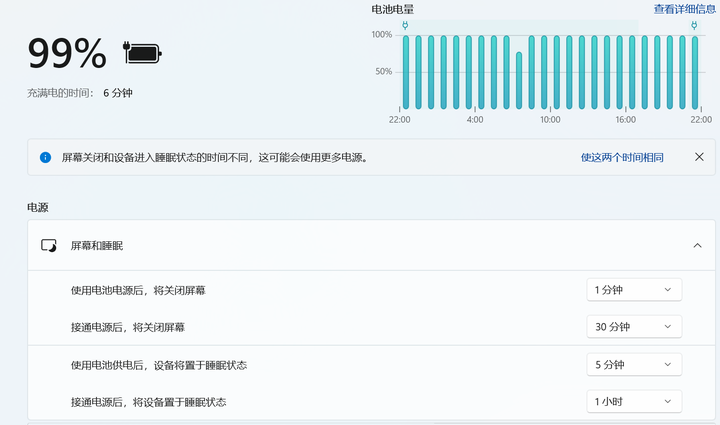The image size is (720, 425).
Task: Dismiss the sleep time info banner
Action: 699,157
